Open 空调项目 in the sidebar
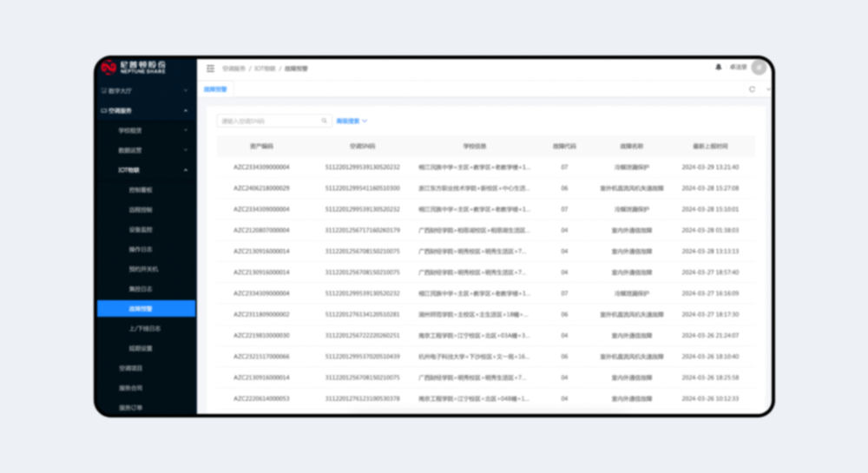The height and width of the screenshot is (473, 868). [x=131, y=368]
